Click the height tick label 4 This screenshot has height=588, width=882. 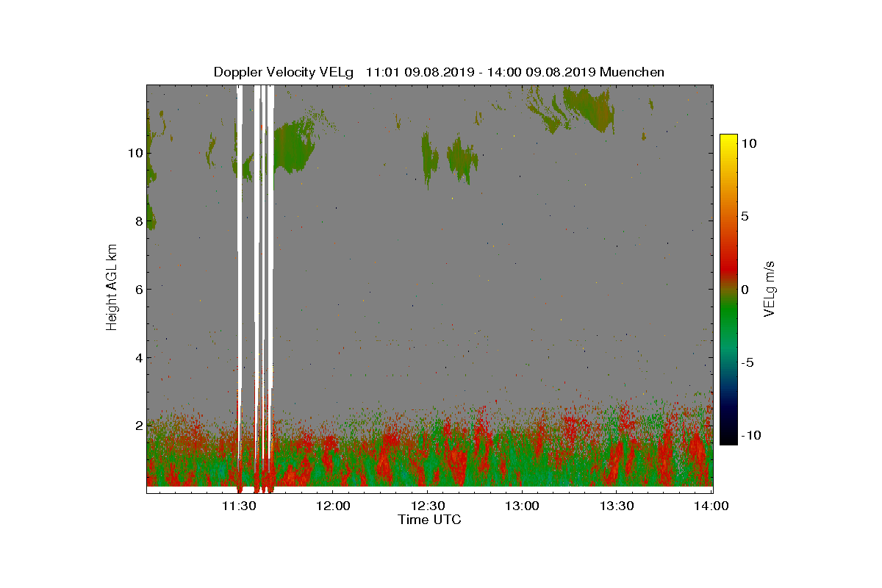click(x=137, y=357)
